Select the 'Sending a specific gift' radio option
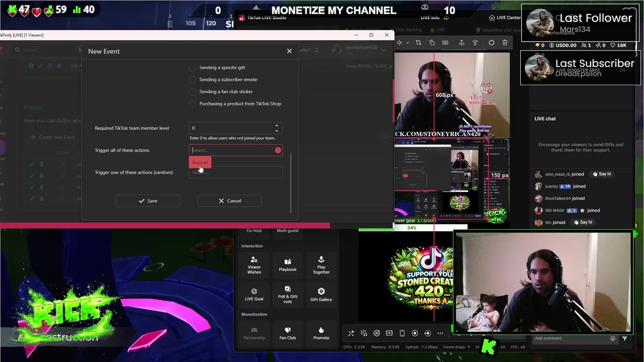This screenshot has height=362, width=644. (192, 67)
